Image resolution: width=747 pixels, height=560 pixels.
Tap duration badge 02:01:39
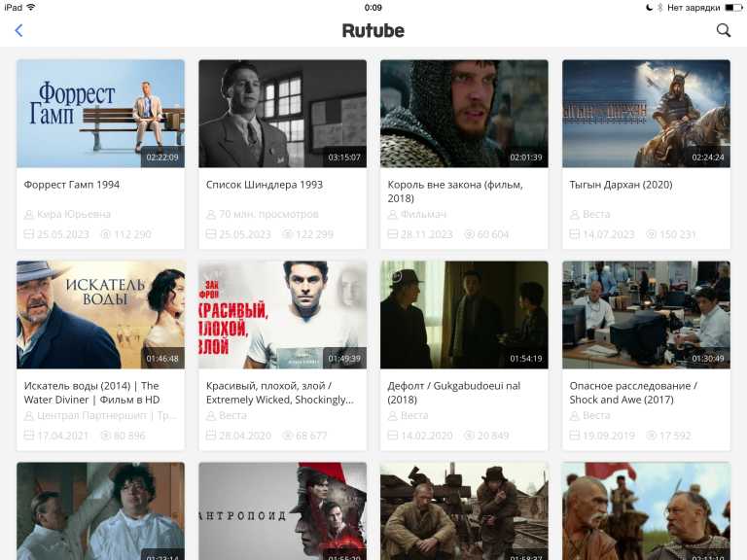click(x=526, y=157)
